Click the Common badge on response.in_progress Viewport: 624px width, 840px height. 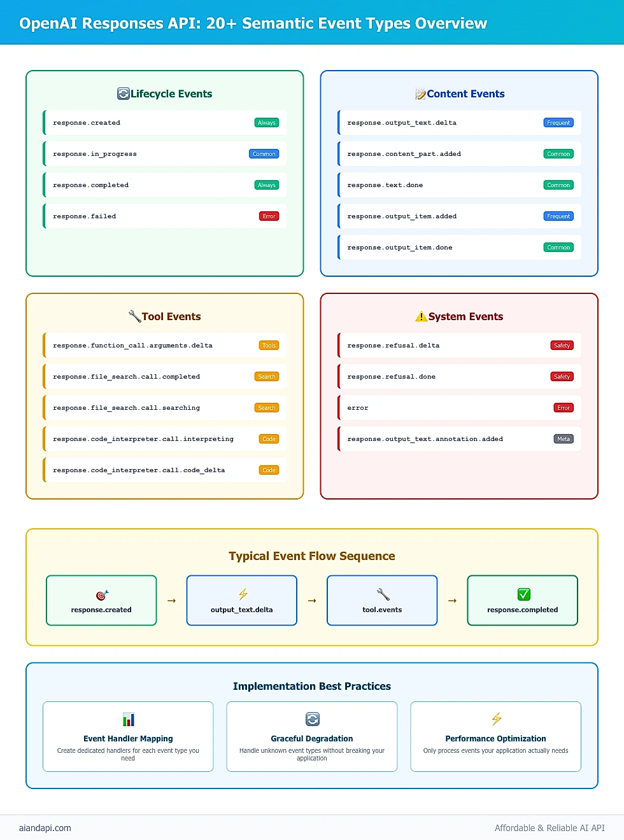pos(264,154)
